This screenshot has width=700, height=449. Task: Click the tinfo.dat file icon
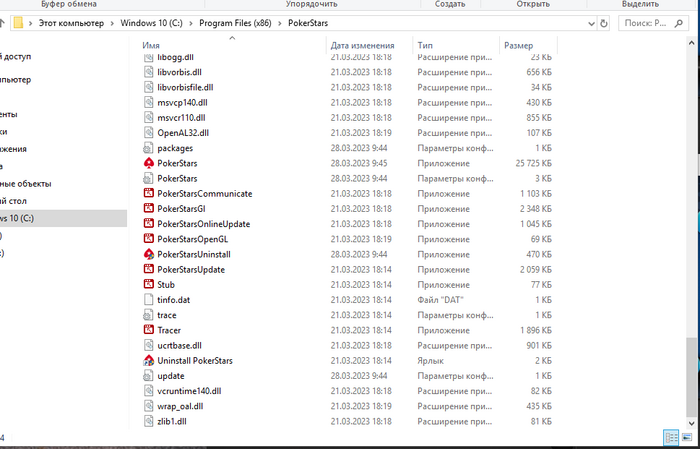click(x=149, y=300)
